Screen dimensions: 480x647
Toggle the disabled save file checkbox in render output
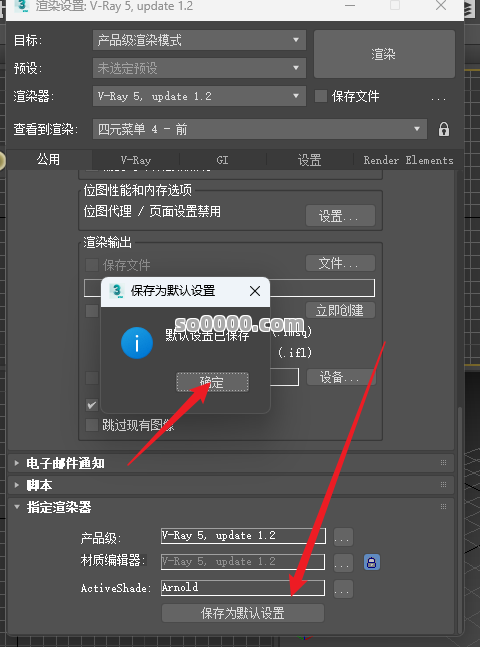tap(92, 265)
